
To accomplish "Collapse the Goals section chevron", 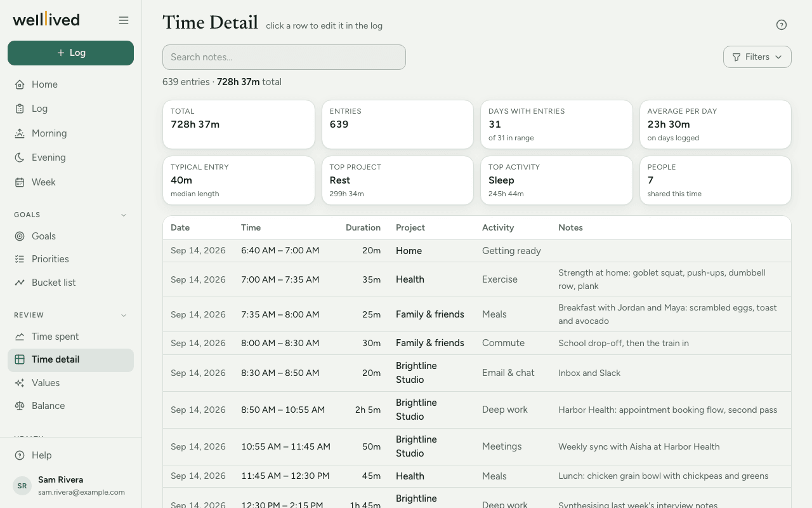I will pos(124,215).
